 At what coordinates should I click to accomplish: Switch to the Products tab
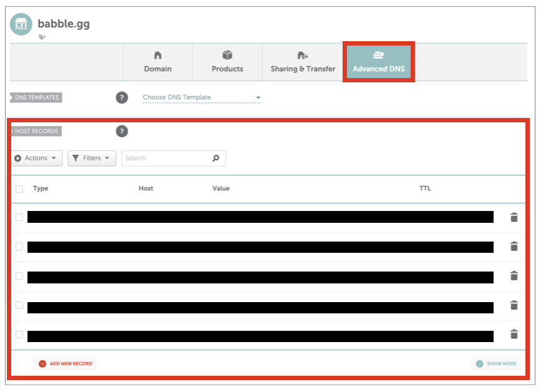click(227, 62)
